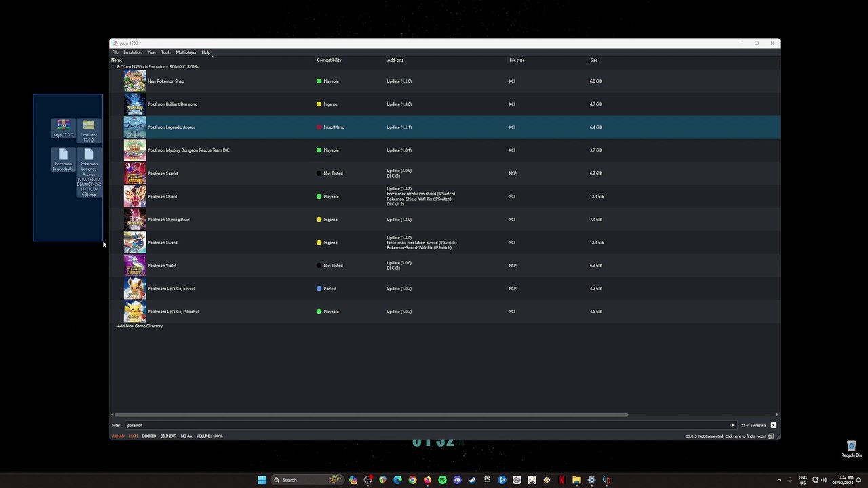Viewport: 868px width, 488px height.
Task: Toggle the HIGH GPU accuracy setting
Action: (134, 436)
